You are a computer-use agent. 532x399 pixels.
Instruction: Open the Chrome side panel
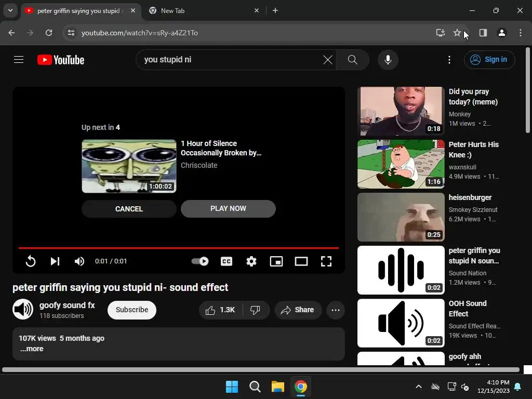coord(483,33)
